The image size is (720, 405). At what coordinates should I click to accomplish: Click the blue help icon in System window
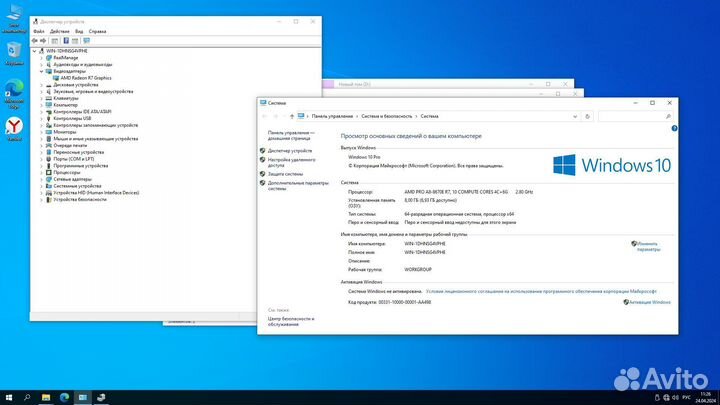(674, 129)
